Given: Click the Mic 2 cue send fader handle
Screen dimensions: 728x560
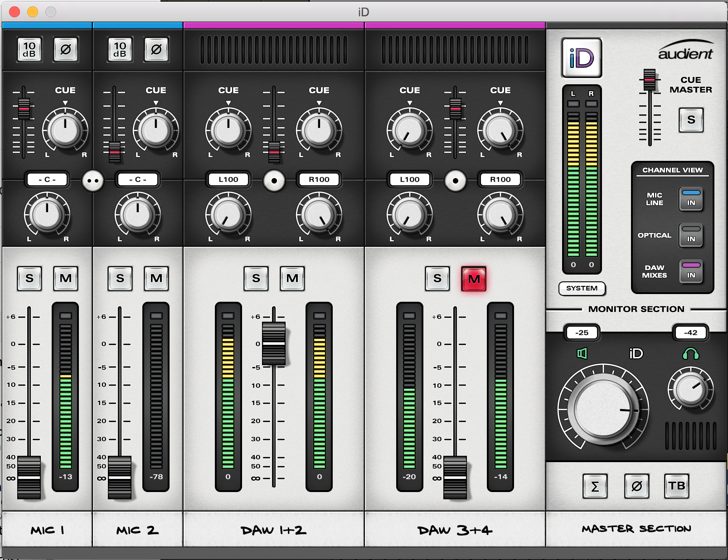Looking at the screenshot, I should (115, 153).
